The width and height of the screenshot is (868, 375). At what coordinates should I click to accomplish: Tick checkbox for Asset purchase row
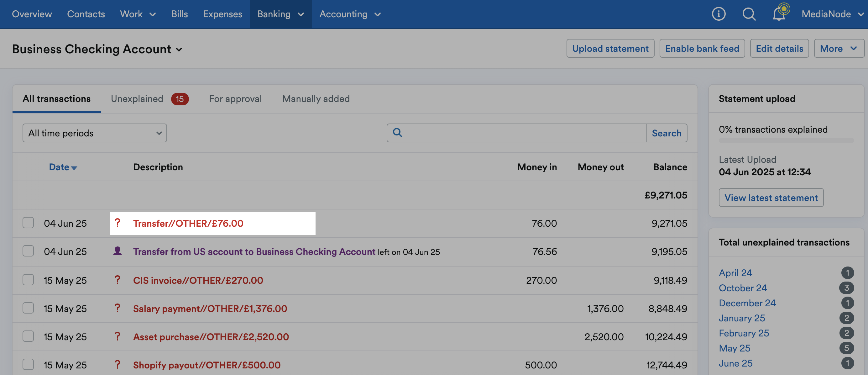[x=28, y=336]
